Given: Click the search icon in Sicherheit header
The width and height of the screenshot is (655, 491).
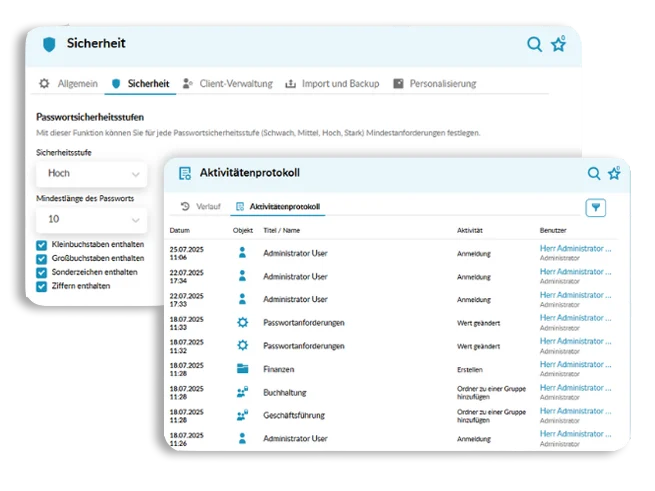Looking at the screenshot, I should 534,44.
